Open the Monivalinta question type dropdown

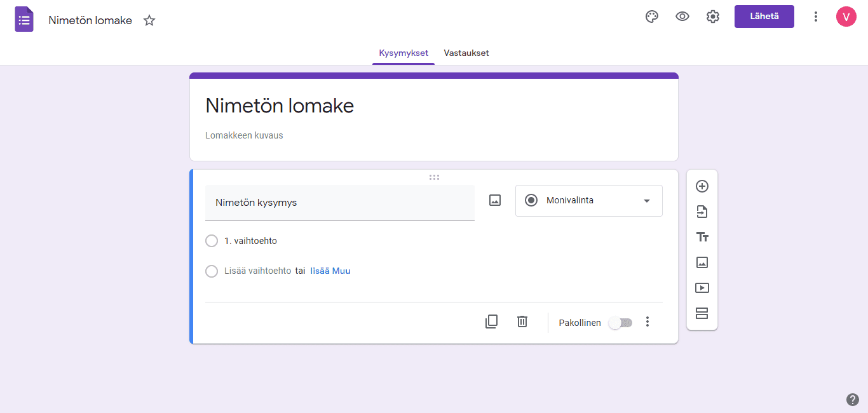coord(588,200)
